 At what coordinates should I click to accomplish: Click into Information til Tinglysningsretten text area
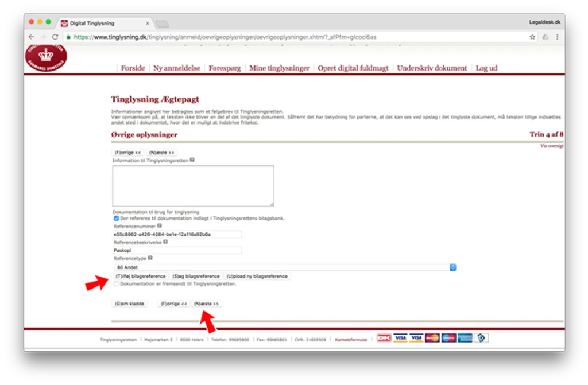[193, 185]
